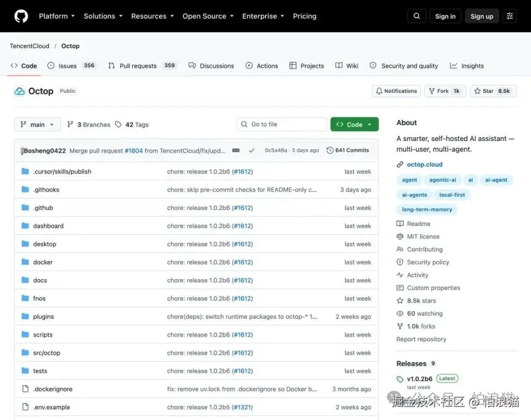The height and width of the screenshot is (420, 531).
Task: Open the appearance settings sliders icon
Action: [x=509, y=16]
